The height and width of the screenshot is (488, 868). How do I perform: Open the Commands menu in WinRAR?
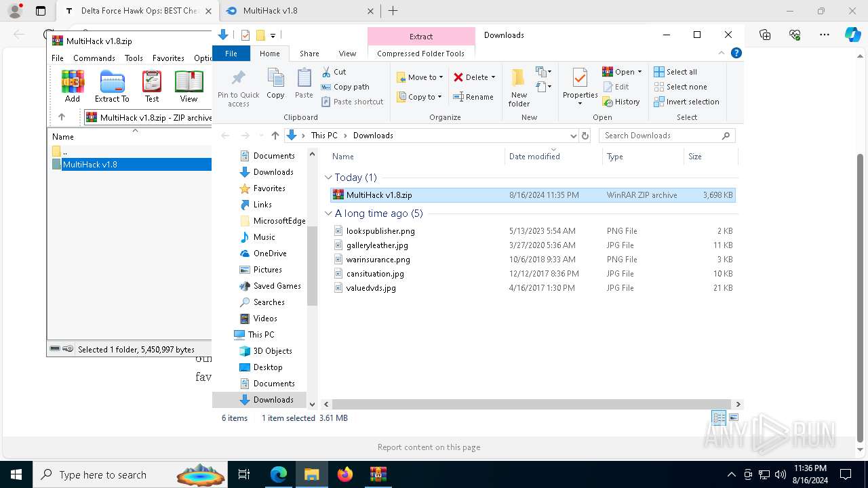click(94, 58)
